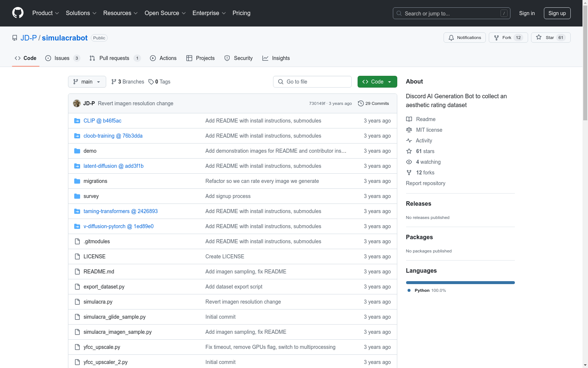The image size is (588, 368).
Task: Click the scale icon for MIT license
Action: pyautogui.click(x=409, y=130)
